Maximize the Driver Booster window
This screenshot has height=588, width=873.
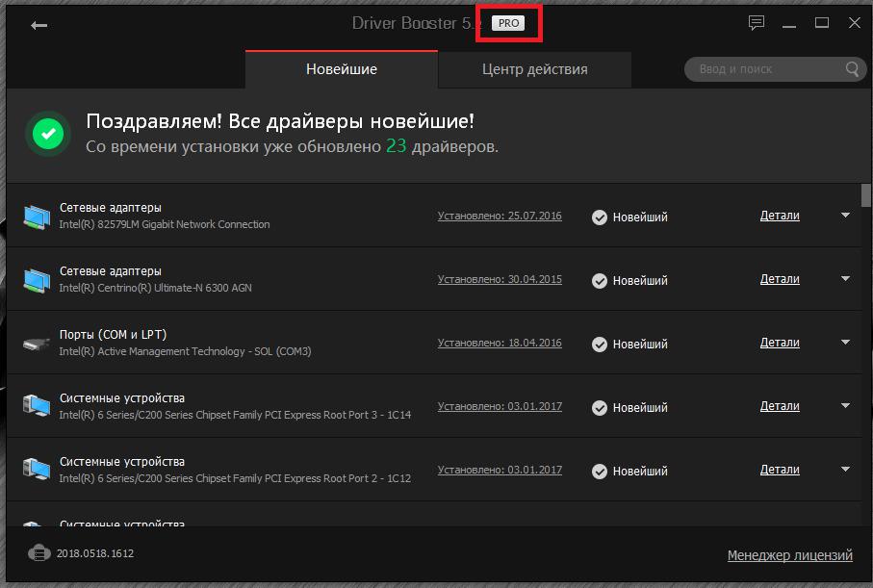click(822, 23)
